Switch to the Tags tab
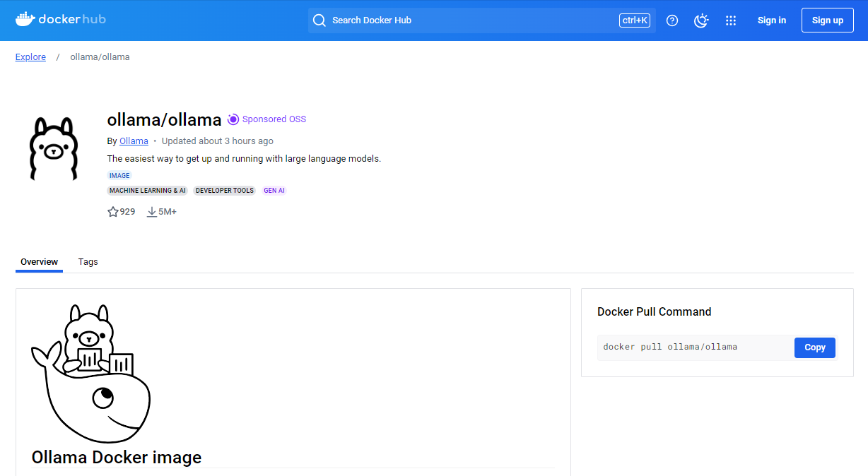868x476 pixels. 88,261
